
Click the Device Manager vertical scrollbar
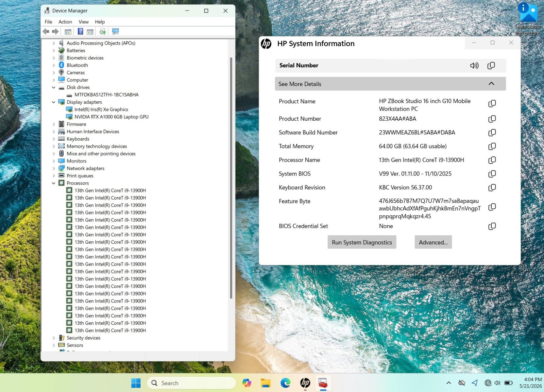[231, 178]
